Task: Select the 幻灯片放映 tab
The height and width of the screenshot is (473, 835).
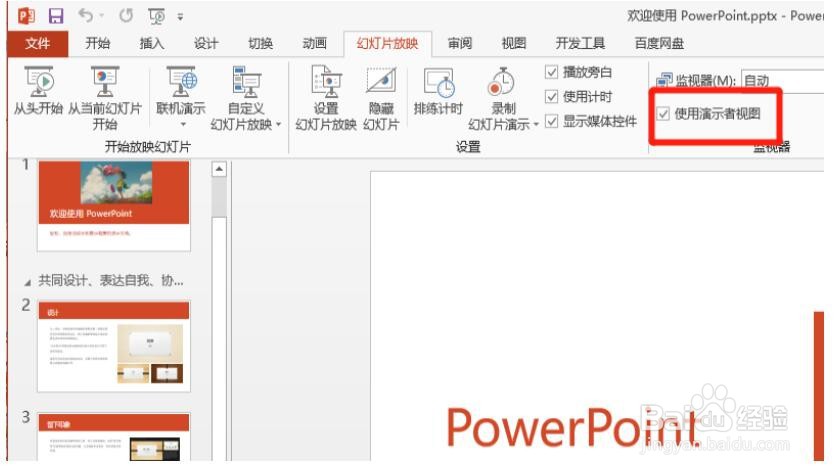Action: (x=388, y=44)
